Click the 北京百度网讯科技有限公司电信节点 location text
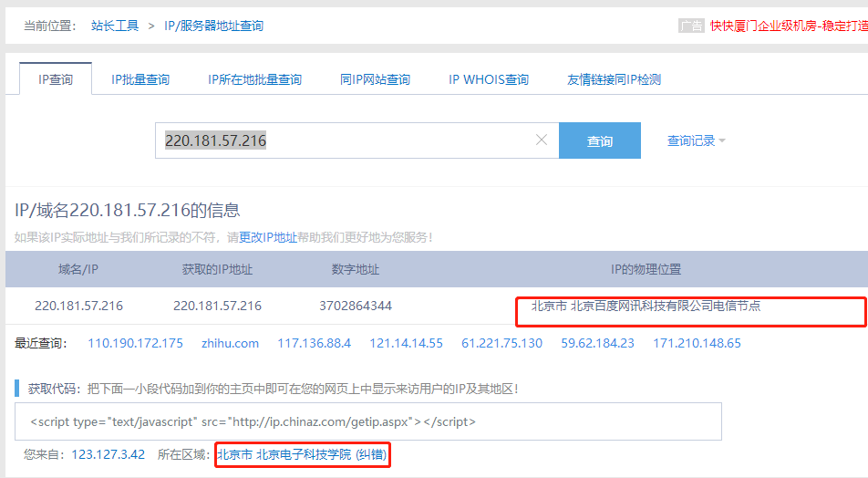 click(666, 306)
